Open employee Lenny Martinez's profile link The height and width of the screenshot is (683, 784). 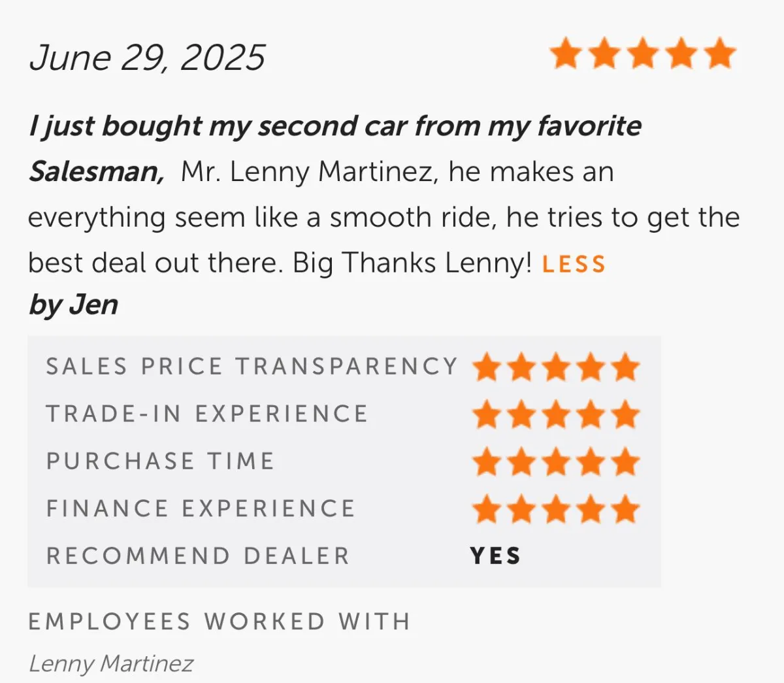pyautogui.click(x=111, y=663)
